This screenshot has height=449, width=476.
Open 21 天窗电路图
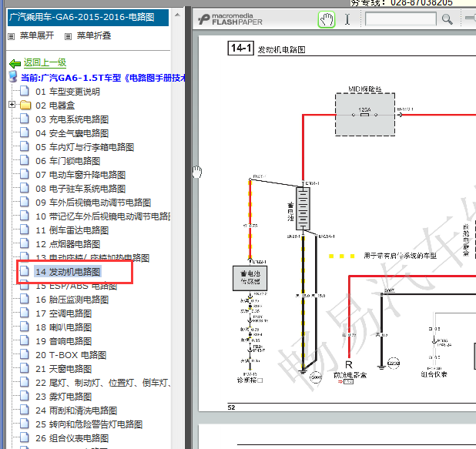click(x=63, y=369)
